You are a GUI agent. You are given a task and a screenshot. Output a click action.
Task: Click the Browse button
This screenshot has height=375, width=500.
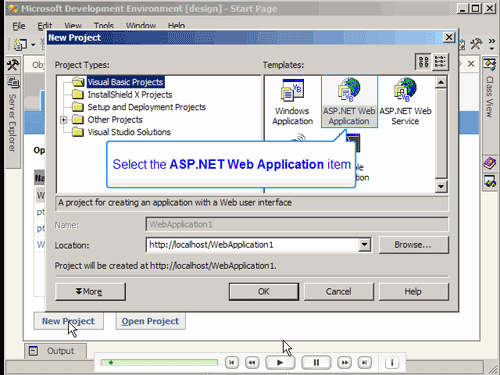(x=414, y=245)
